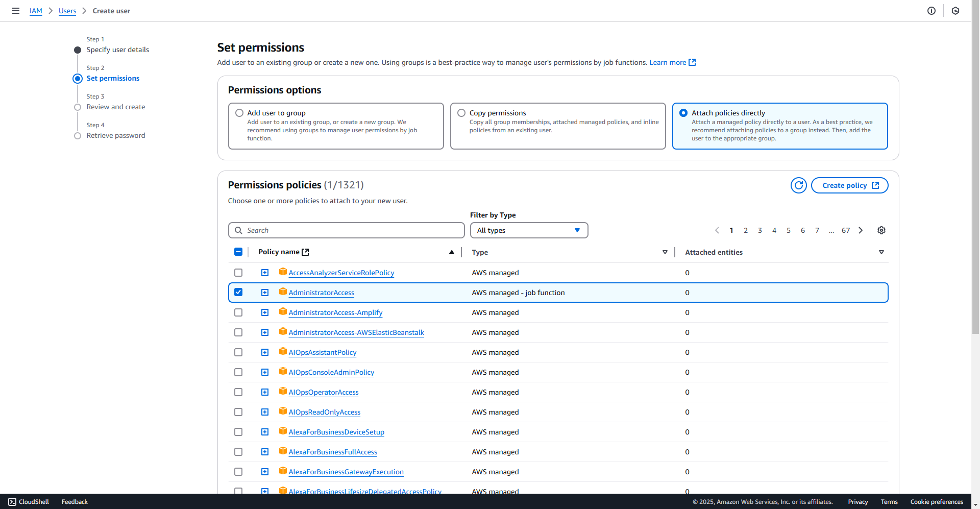Image resolution: width=980 pixels, height=509 pixels.
Task: Click the AIOpsConsoleAdminPolicy cube icon
Action: (x=283, y=371)
